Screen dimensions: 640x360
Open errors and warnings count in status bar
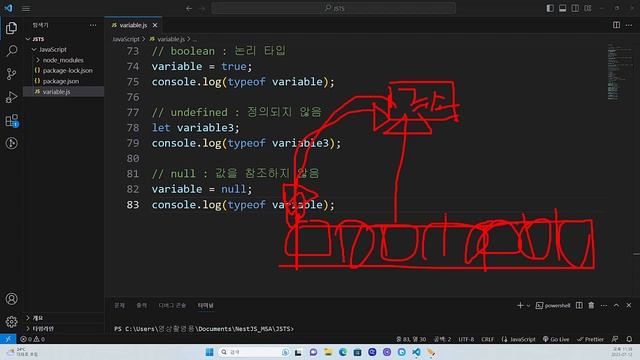[x=33, y=339]
